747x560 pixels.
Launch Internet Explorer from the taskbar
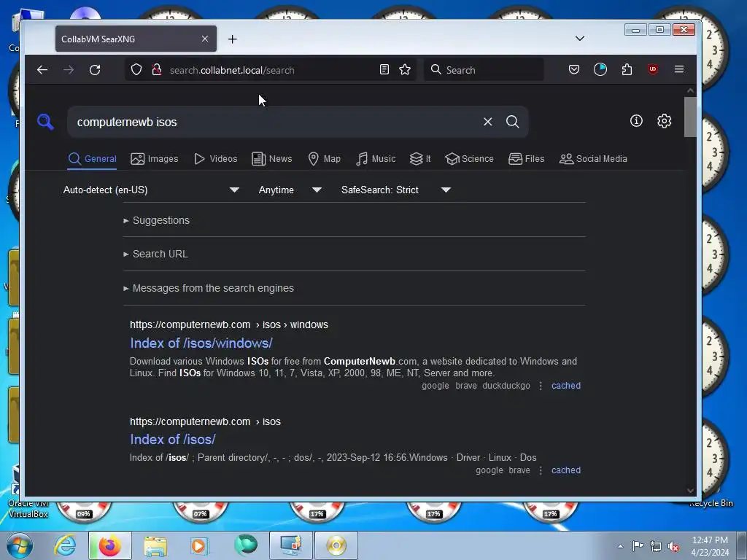pyautogui.click(x=65, y=545)
